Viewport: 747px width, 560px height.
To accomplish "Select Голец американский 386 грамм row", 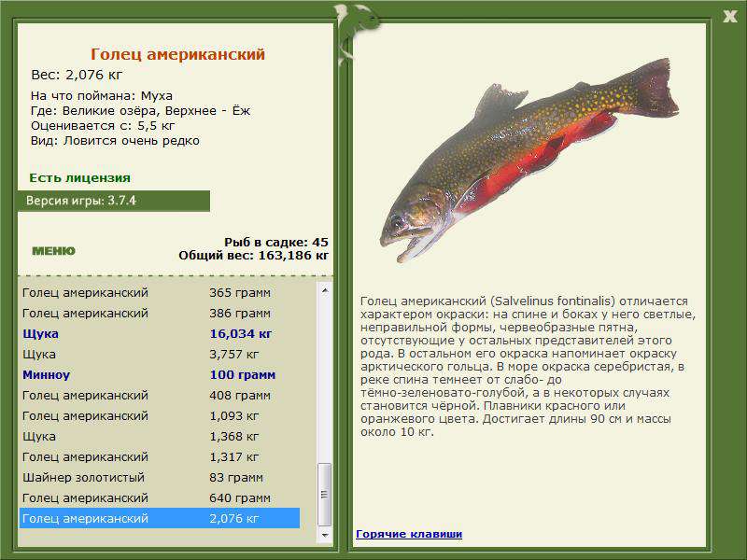I will pos(160,313).
